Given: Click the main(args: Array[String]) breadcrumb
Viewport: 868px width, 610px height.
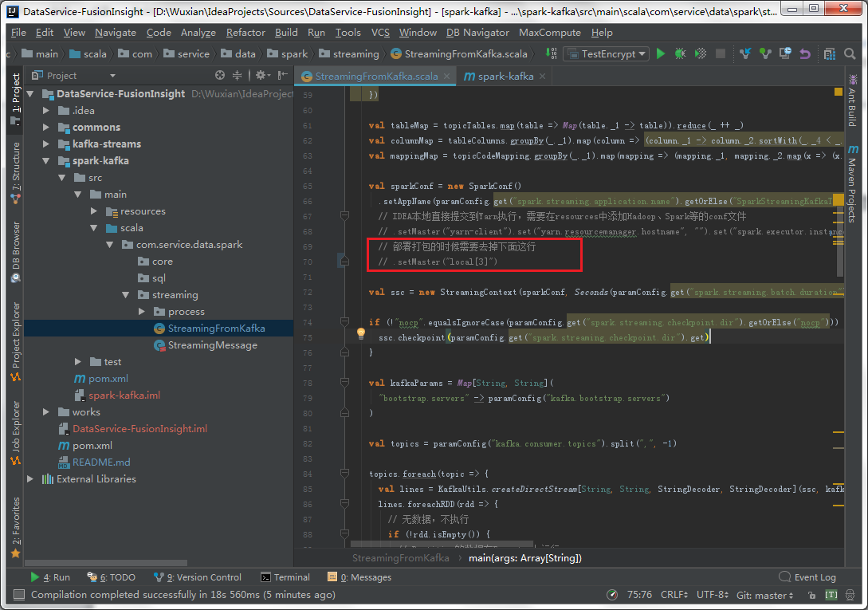Looking at the screenshot, I should coord(524,558).
